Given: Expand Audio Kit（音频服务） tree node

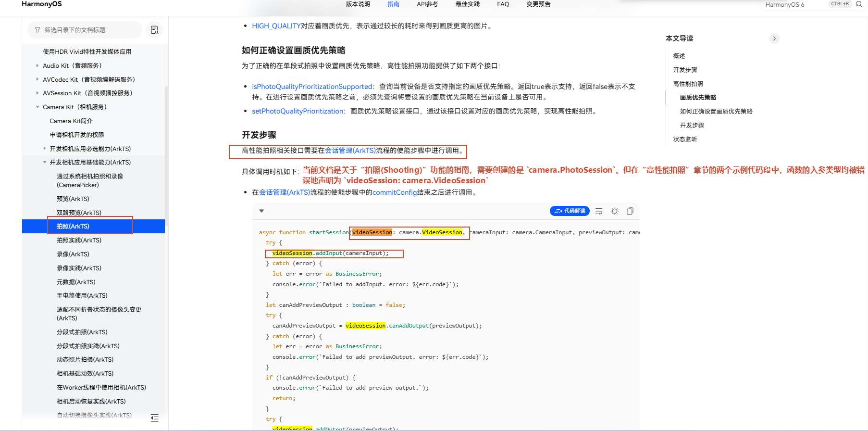Looking at the screenshot, I should pyautogui.click(x=37, y=65).
